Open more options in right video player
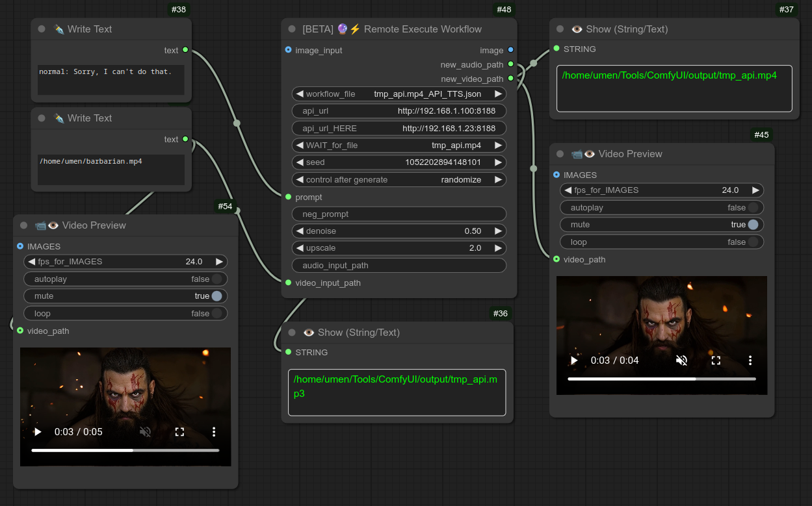This screenshot has width=812, height=506. click(x=750, y=361)
